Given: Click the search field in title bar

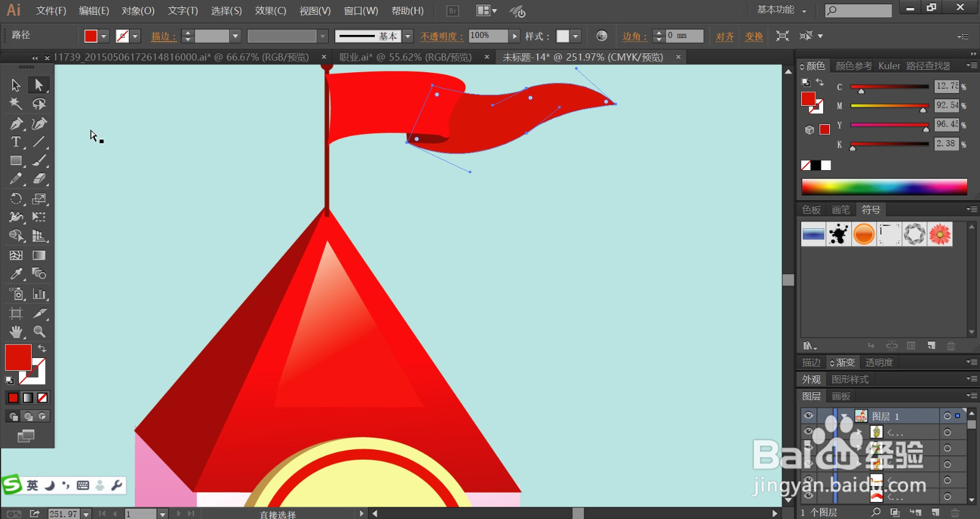Looking at the screenshot, I should pos(859,10).
